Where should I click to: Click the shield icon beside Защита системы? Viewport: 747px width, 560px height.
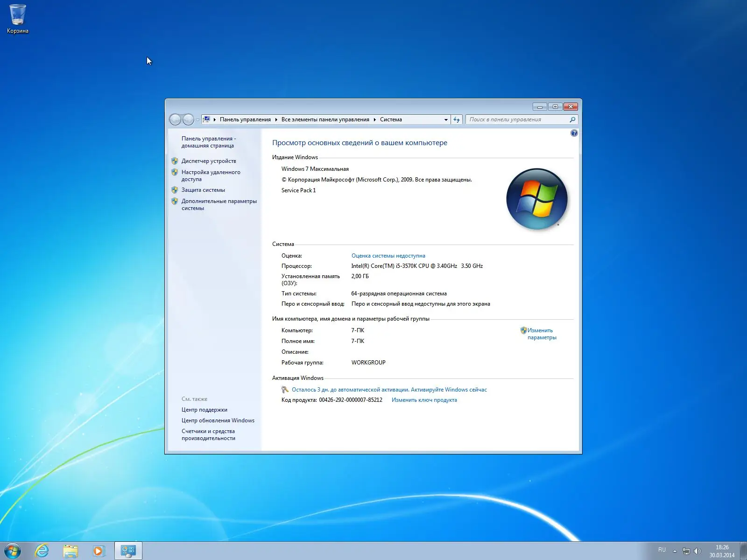(175, 190)
